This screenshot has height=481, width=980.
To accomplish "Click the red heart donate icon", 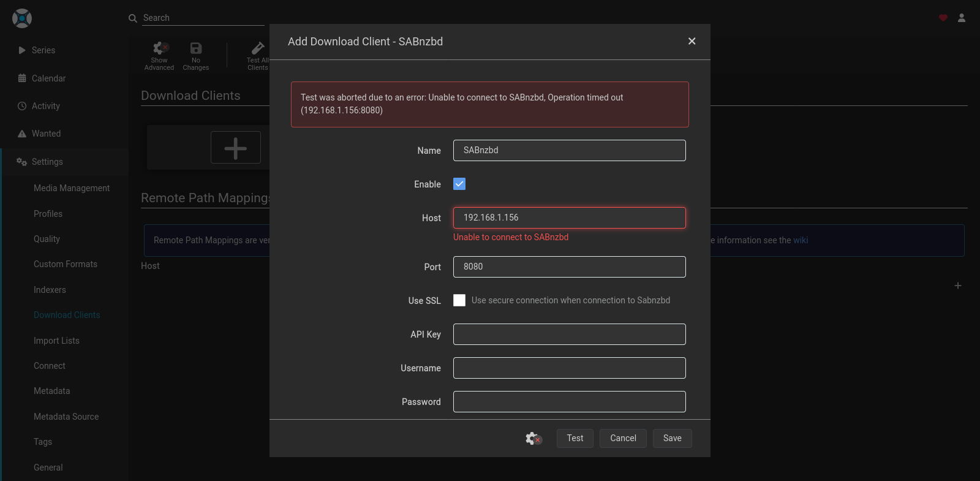I will point(943,18).
